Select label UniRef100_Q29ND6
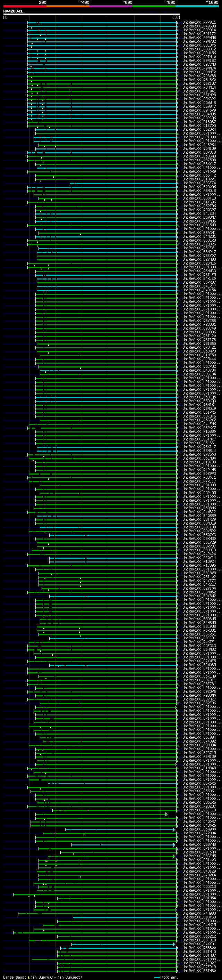Viewport: 222px width, 980px height. point(199,221)
